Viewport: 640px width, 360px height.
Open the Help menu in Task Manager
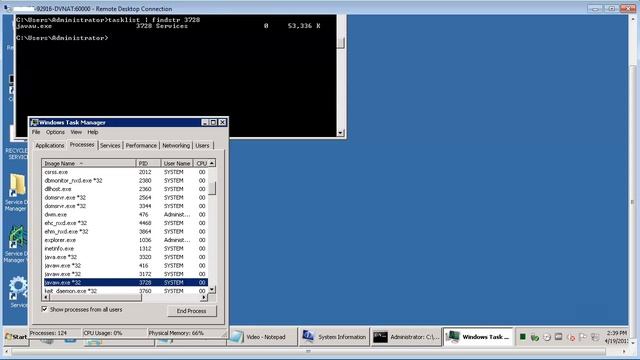pyautogui.click(x=93, y=132)
